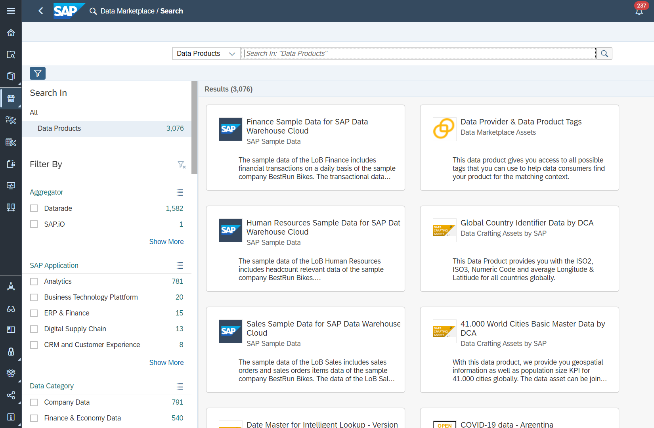The width and height of the screenshot is (654, 428).
Task: Click the 1,582 count next to Datarade
Action: click(174, 208)
